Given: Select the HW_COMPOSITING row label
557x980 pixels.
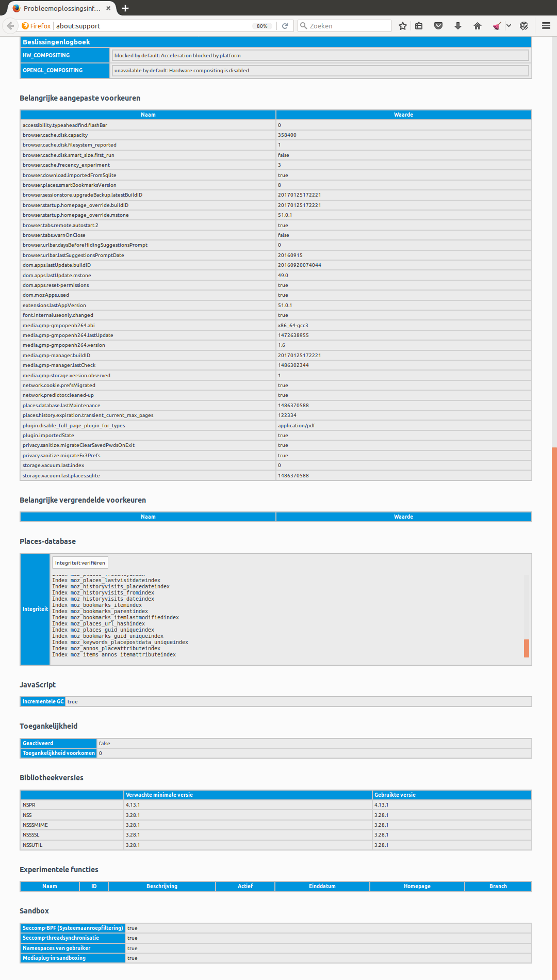Looking at the screenshot, I should point(65,55).
